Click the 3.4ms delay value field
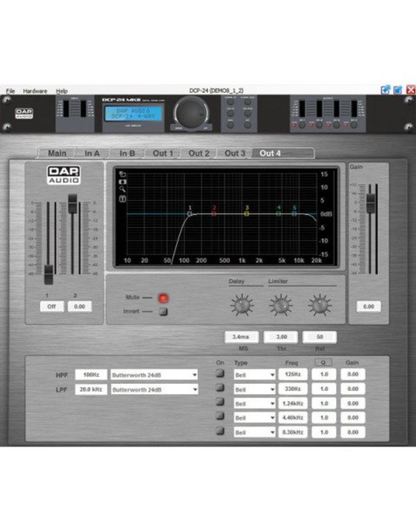Image resolution: width=416 pixels, height=532 pixels. click(x=242, y=337)
